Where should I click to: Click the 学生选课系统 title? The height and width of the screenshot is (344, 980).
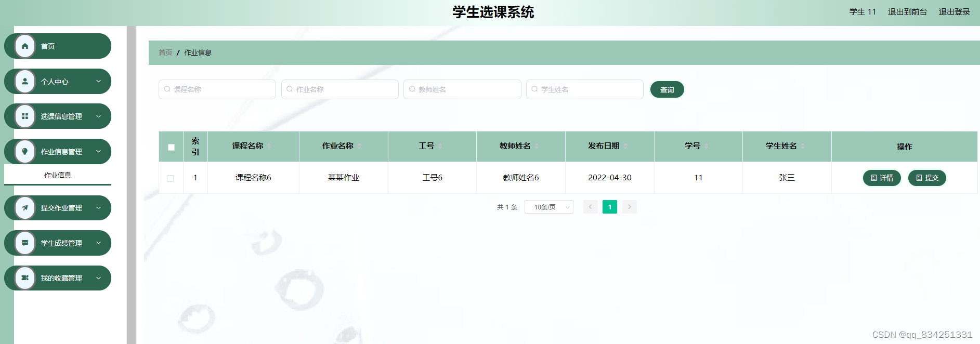pos(493,12)
